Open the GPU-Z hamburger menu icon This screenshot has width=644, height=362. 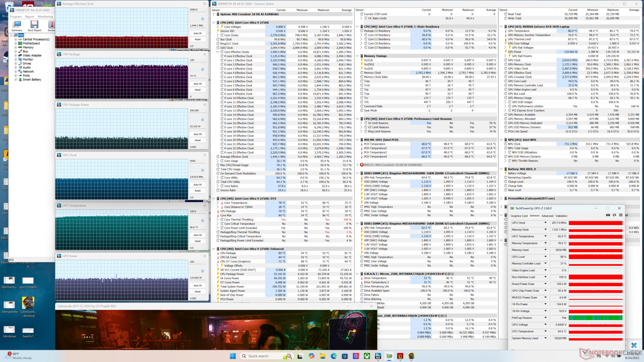pyautogui.click(x=621, y=215)
